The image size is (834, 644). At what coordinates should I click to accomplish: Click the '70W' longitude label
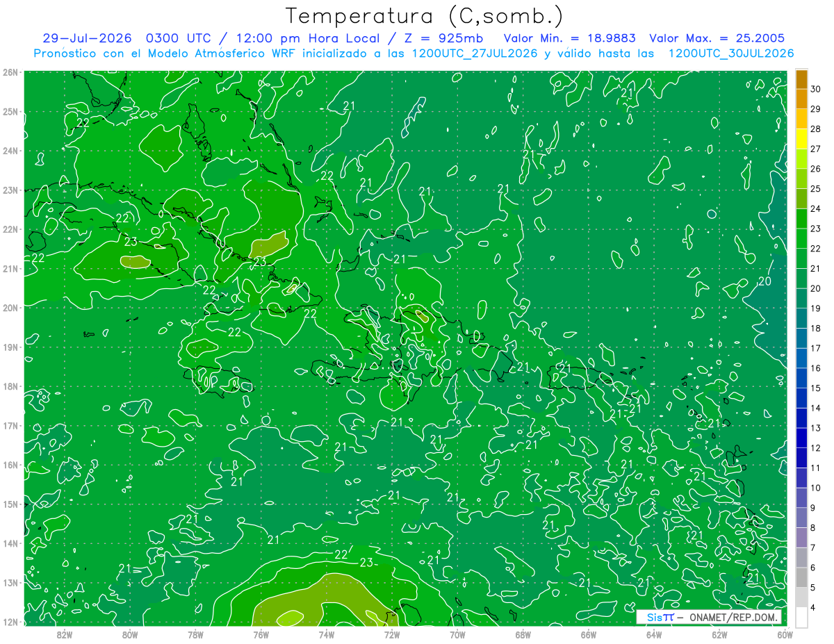[457, 634]
